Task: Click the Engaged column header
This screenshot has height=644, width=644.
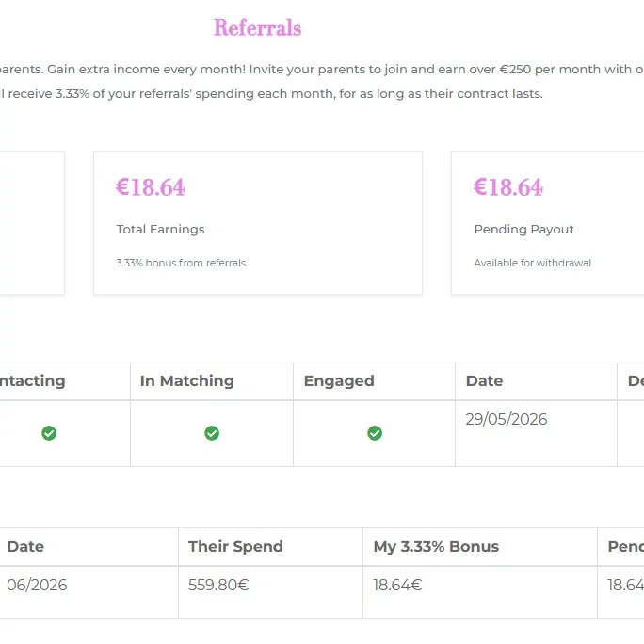Action: tap(339, 380)
